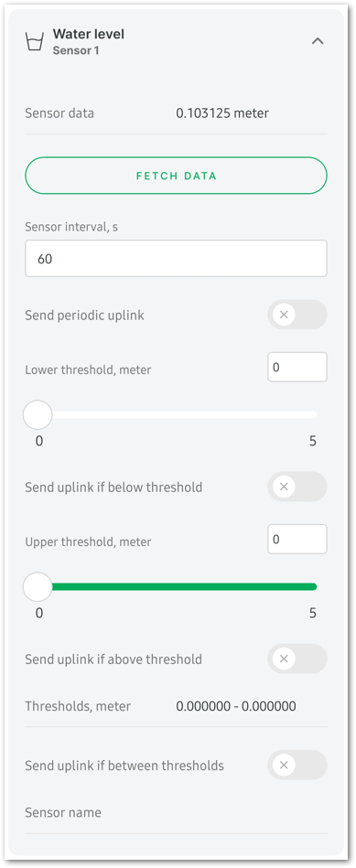This screenshot has width=356, height=868.
Task: Click the Upper threshold slider handle
Action: [x=38, y=587]
